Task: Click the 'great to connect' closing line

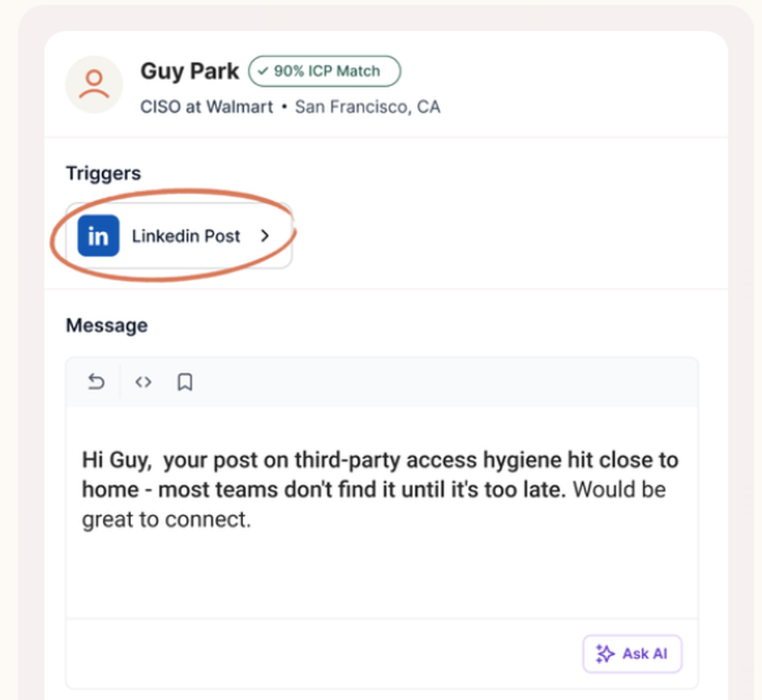Action: click(x=166, y=519)
